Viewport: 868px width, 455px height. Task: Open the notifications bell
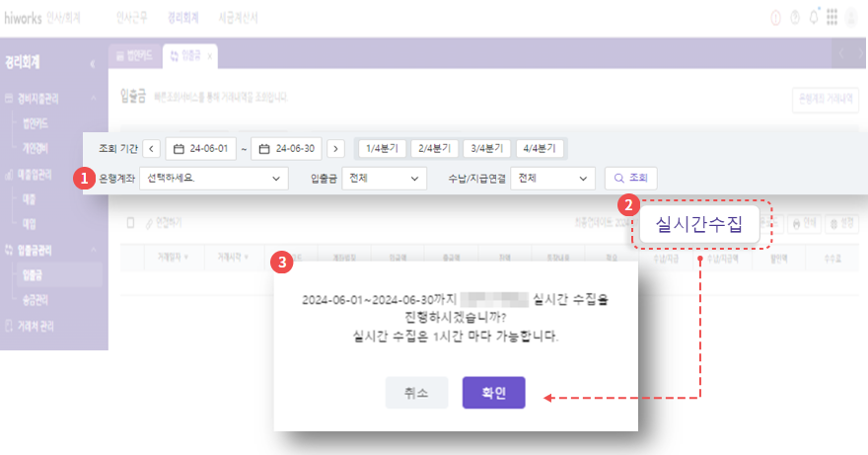coord(814,18)
